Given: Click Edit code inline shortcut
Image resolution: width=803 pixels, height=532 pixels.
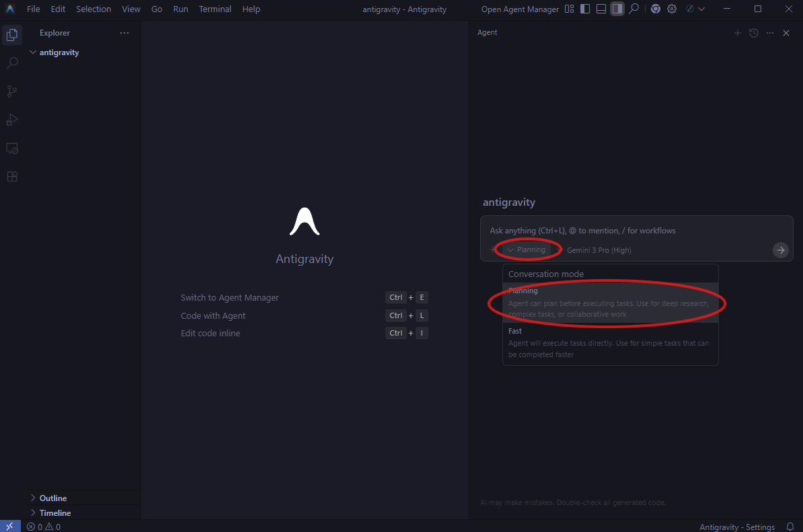Looking at the screenshot, I should [x=210, y=333].
